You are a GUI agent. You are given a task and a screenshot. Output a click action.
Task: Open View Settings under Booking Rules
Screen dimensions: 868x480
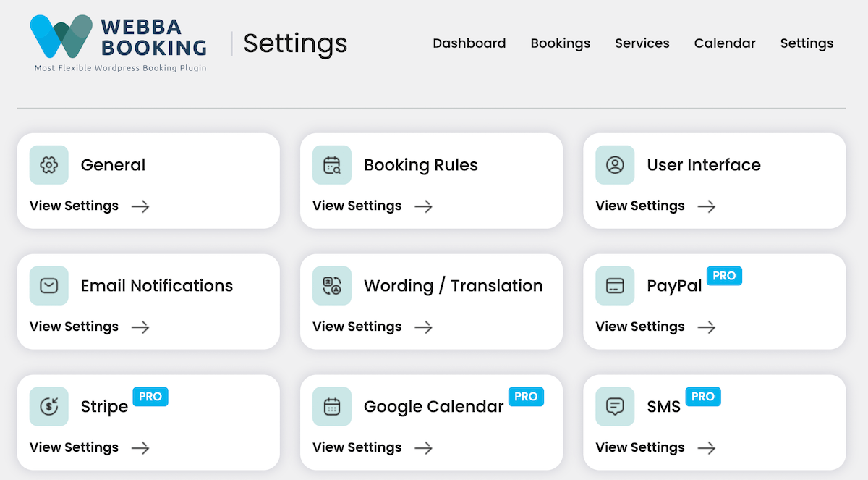tap(357, 206)
